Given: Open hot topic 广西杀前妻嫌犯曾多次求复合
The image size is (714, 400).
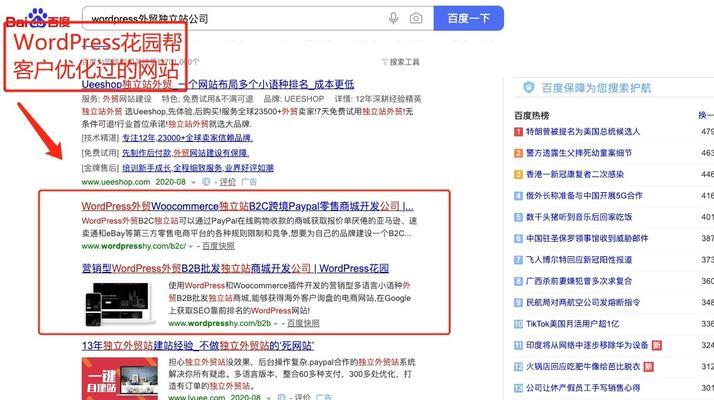Looking at the screenshot, I should point(579,281).
